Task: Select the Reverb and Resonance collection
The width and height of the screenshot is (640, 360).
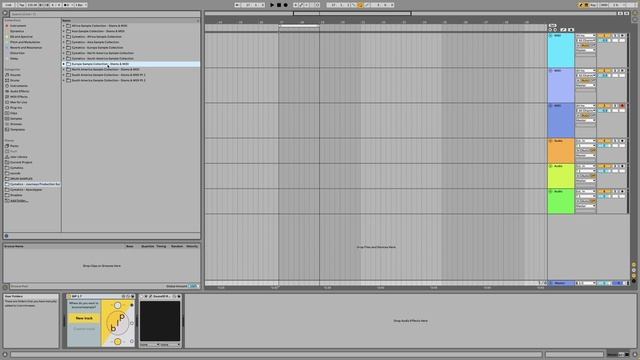Action: tap(26, 48)
